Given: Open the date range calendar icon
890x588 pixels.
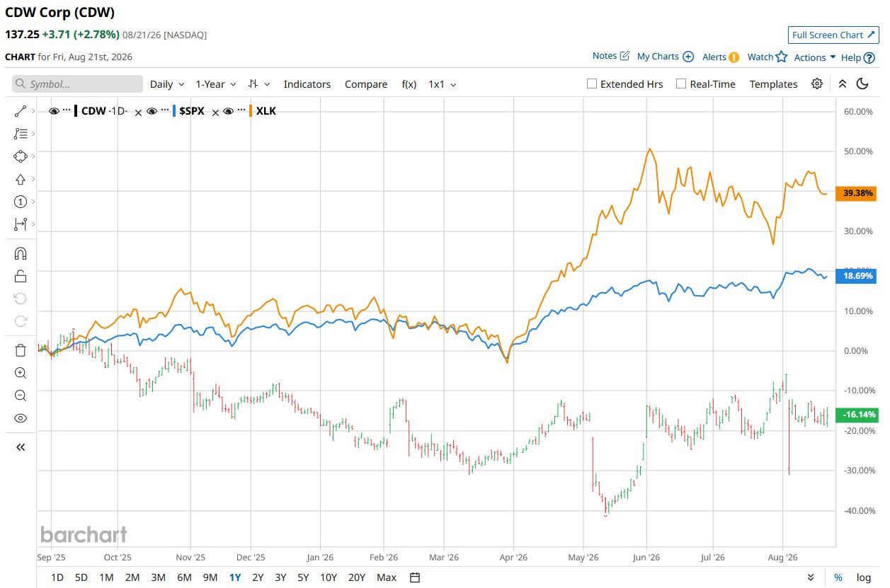Looking at the screenshot, I should (415, 577).
